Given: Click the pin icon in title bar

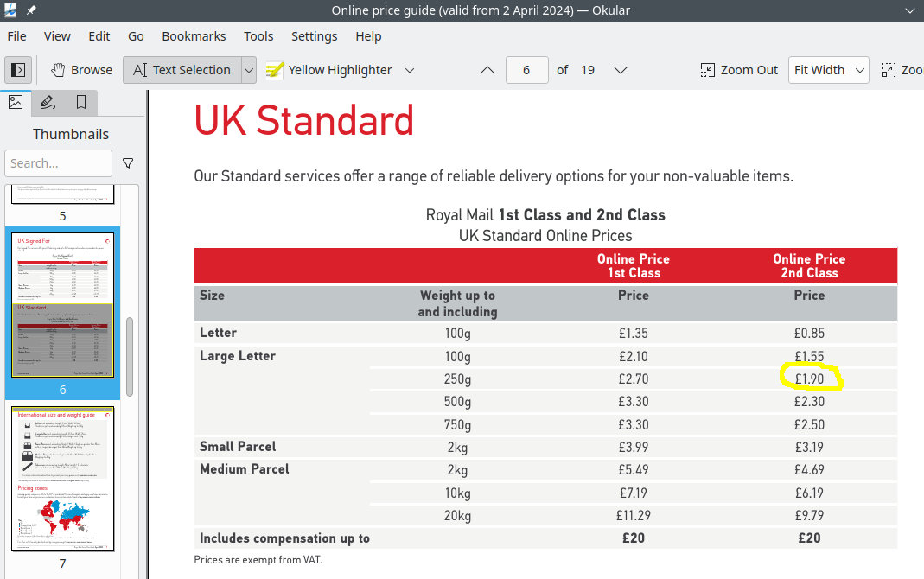Looking at the screenshot, I should click(x=31, y=10).
